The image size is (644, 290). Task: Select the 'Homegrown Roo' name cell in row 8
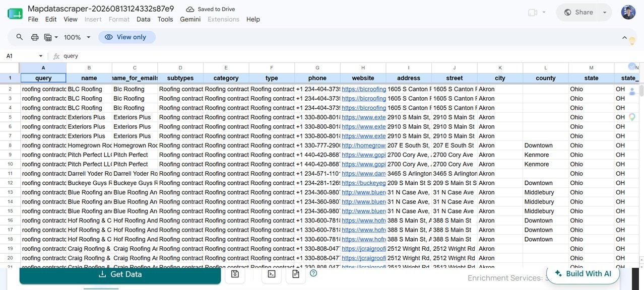[x=89, y=146]
